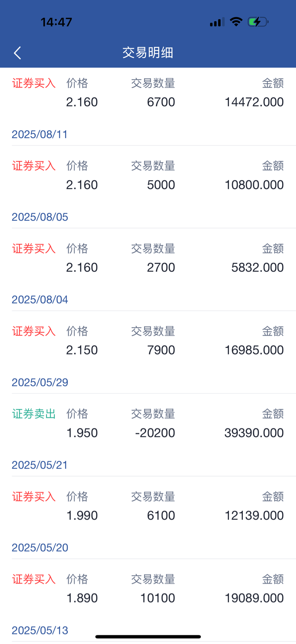Screen dimensions: 296x644
Task: Open the 2025/05/21 date section
Action: [40, 465]
